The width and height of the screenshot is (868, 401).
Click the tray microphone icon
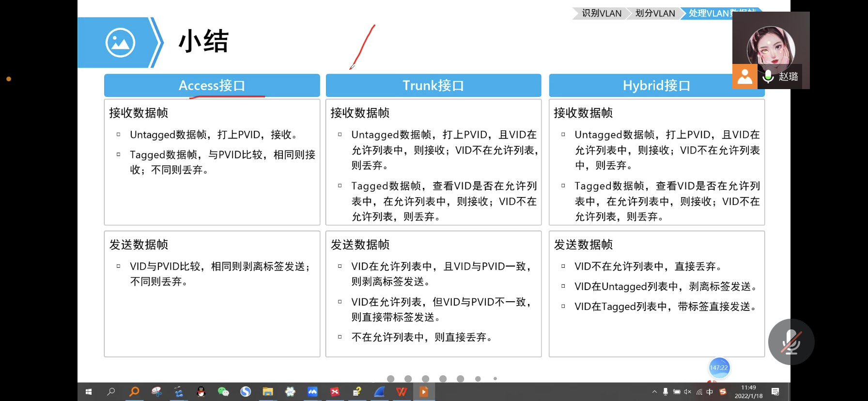(x=666, y=392)
